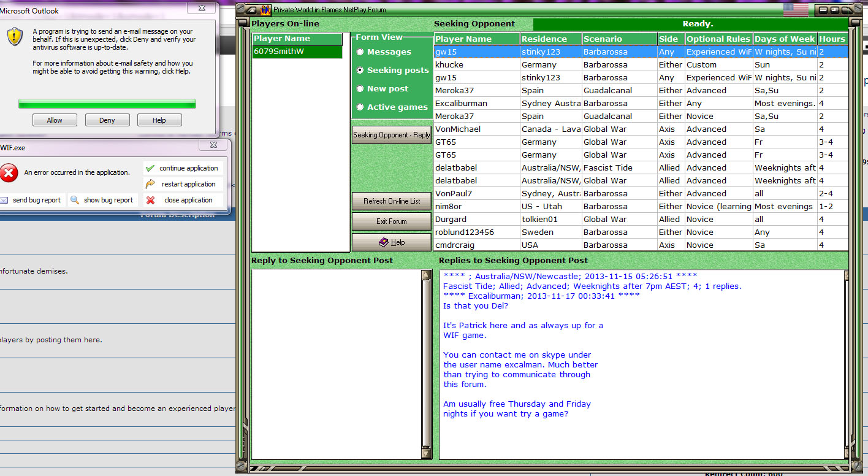The image size is (868, 476).
Task: Click the security shield icon in Outlook dialog
Action: pos(15,37)
